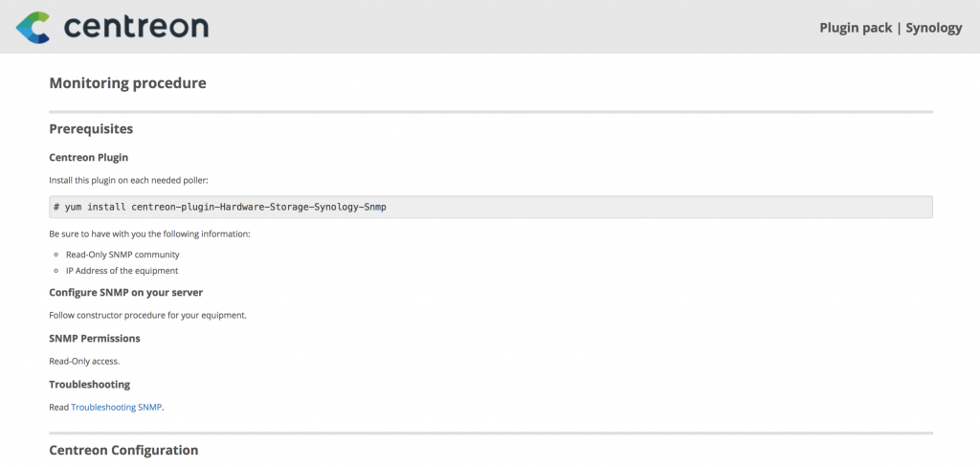Click the 'Read-Only access.' text
980x467 pixels.
[84, 361]
